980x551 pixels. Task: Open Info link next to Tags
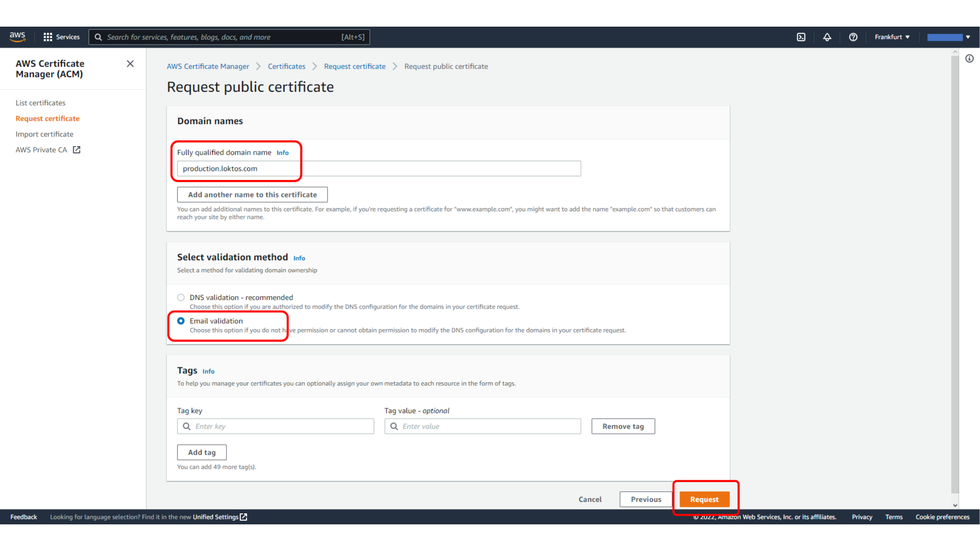tap(208, 371)
